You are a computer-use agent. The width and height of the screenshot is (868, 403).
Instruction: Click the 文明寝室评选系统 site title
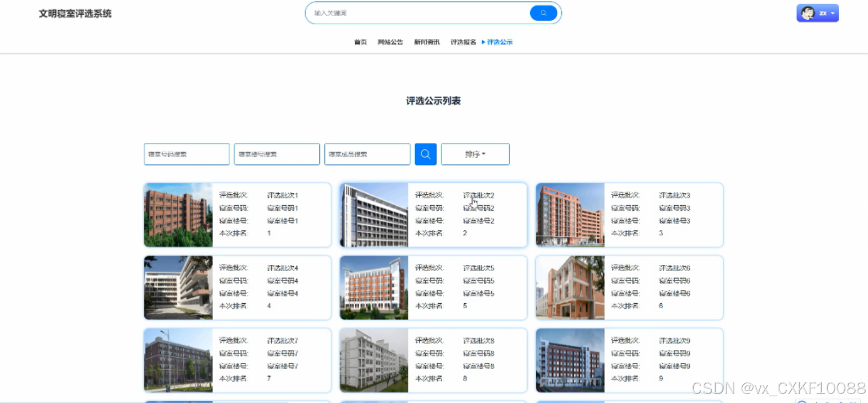75,14
